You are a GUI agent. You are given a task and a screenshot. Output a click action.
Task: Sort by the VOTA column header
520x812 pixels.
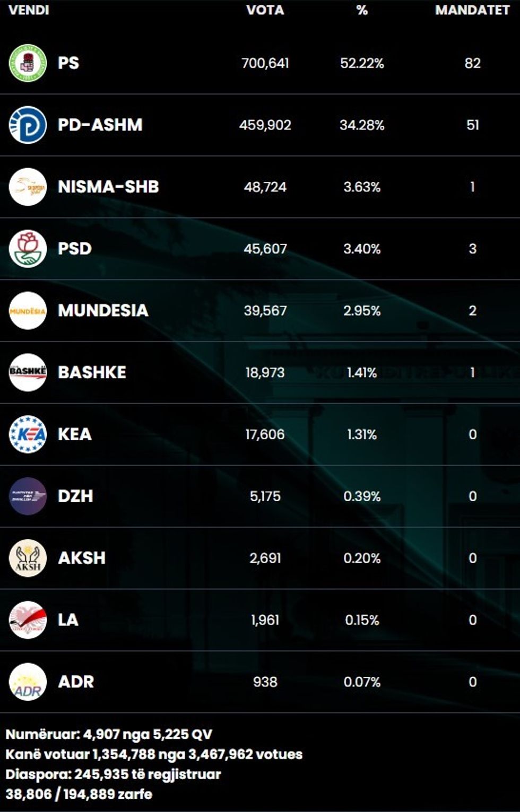click(x=265, y=10)
